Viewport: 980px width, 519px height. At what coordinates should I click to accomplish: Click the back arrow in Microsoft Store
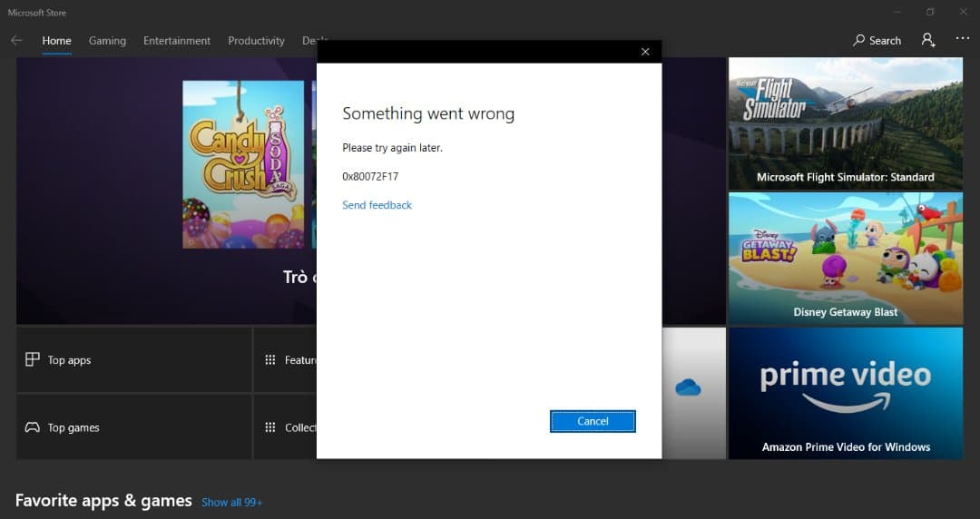tap(16, 40)
